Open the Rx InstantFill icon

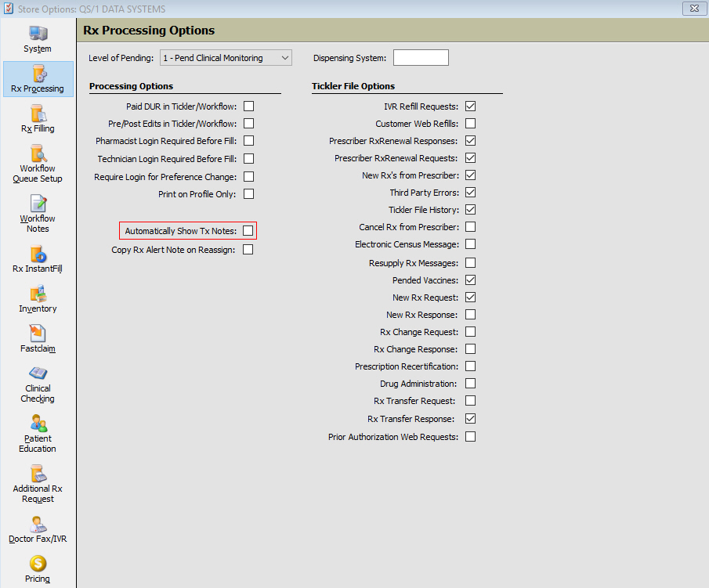38,254
